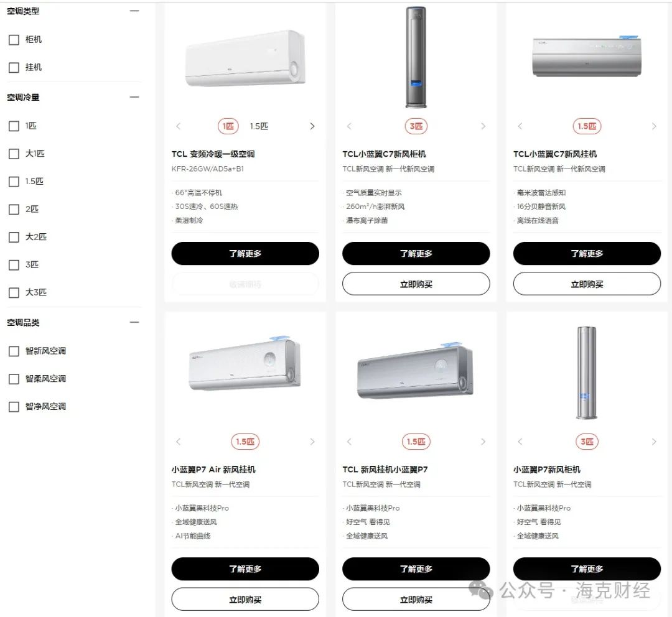Click next arrow on TCL小蓝翼C7新风柜机 card
The height and width of the screenshot is (617, 672).
coord(483,126)
